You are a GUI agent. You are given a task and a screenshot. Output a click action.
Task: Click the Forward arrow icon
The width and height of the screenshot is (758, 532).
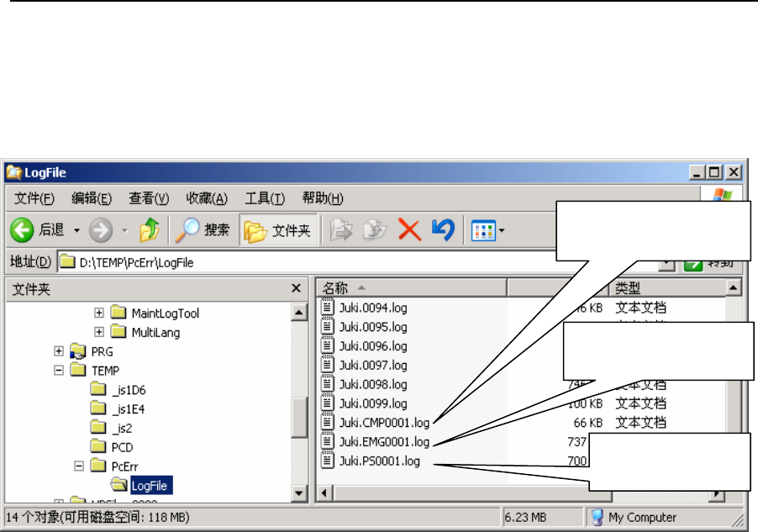click(101, 230)
